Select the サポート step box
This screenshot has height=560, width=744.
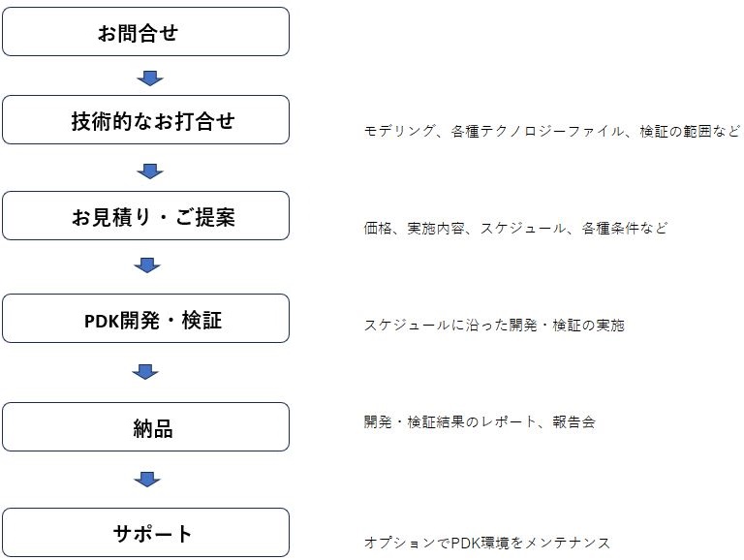(145, 533)
